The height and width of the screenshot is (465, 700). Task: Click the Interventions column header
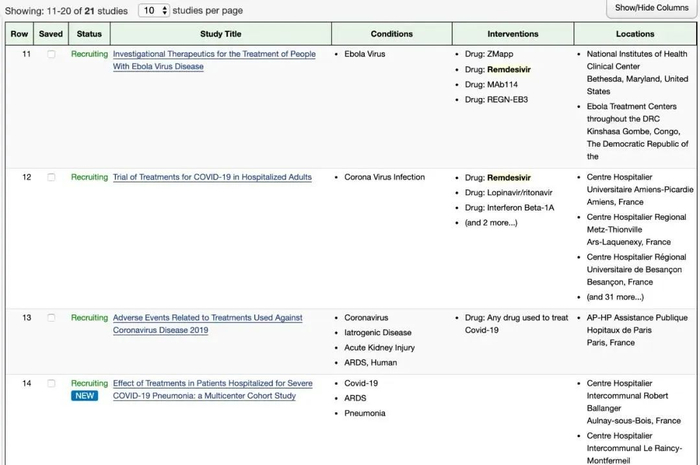point(515,34)
